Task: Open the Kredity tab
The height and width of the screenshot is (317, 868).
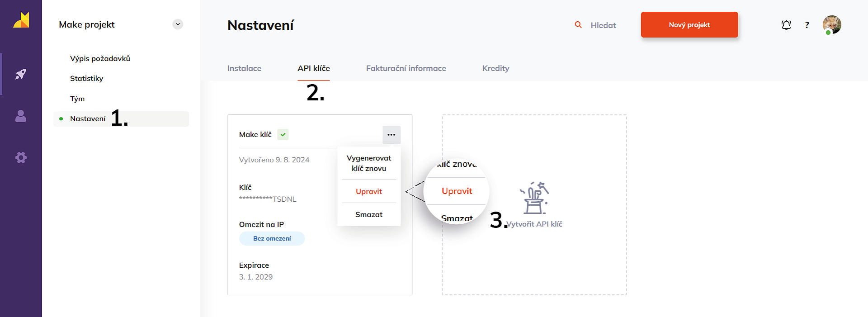Action: pos(495,68)
